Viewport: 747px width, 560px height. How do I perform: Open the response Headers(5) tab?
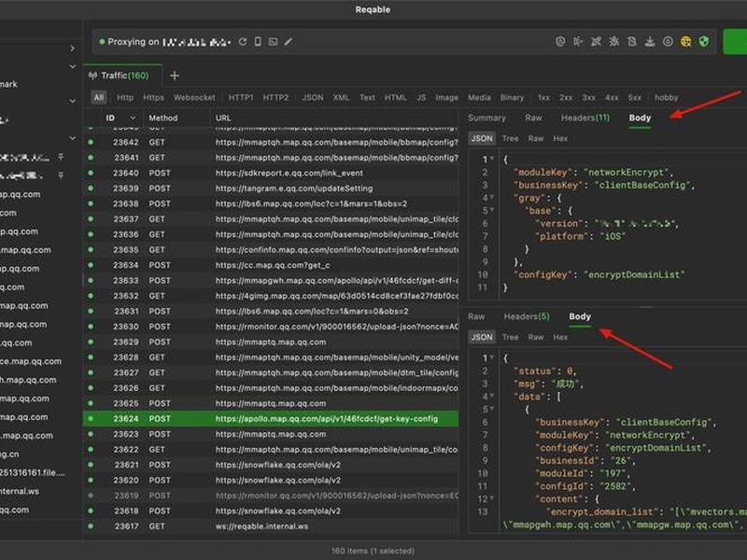527,316
